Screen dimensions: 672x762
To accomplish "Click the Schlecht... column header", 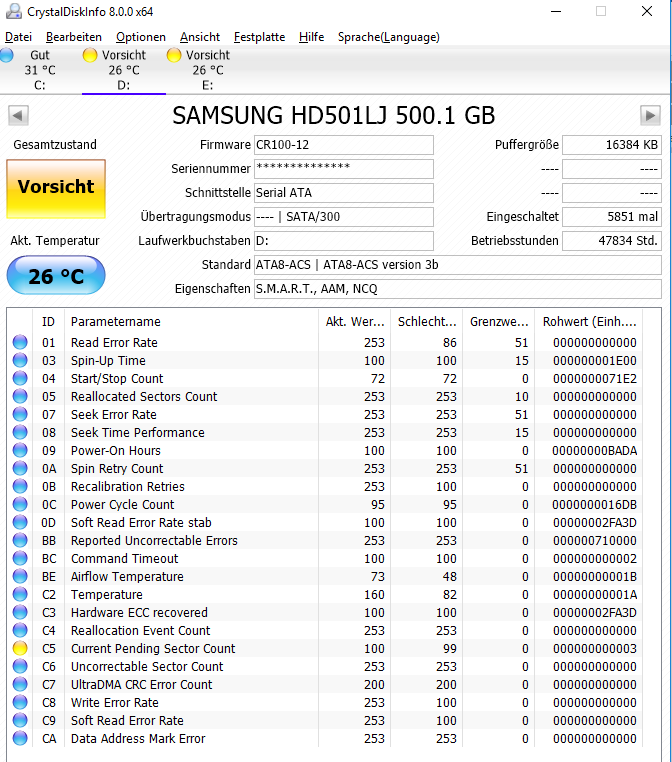I will 427,322.
